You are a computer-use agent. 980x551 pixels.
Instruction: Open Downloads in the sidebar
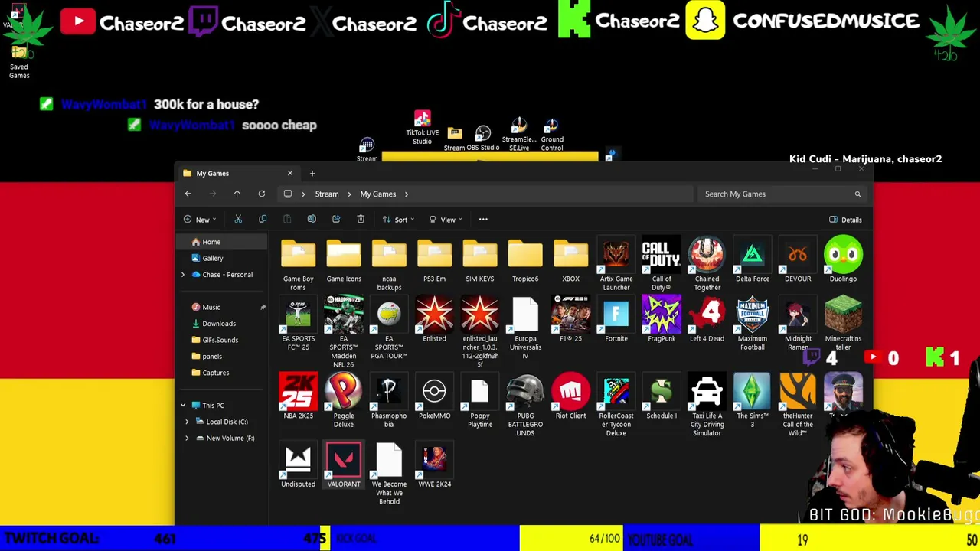219,324
